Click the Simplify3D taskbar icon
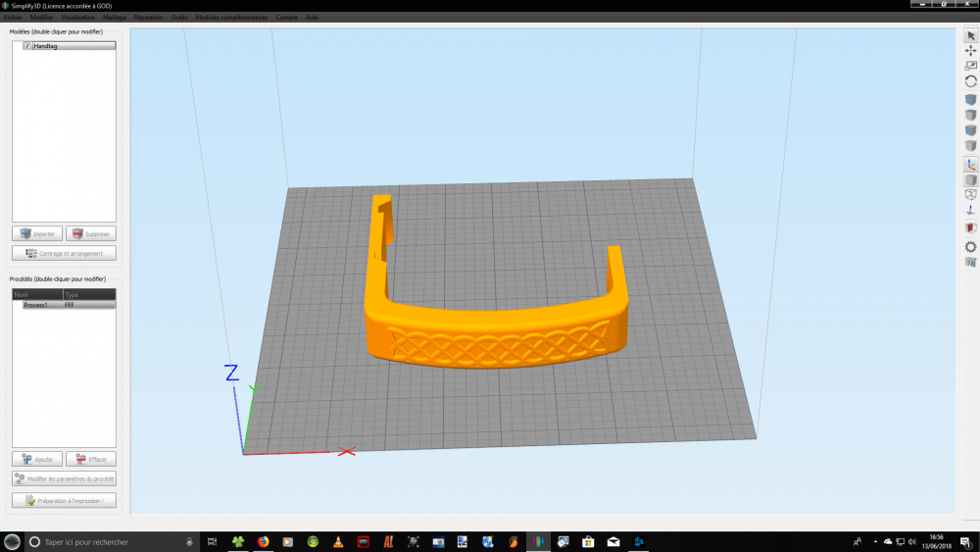This screenshot has width=980, height=552. (x=538, y=542)
